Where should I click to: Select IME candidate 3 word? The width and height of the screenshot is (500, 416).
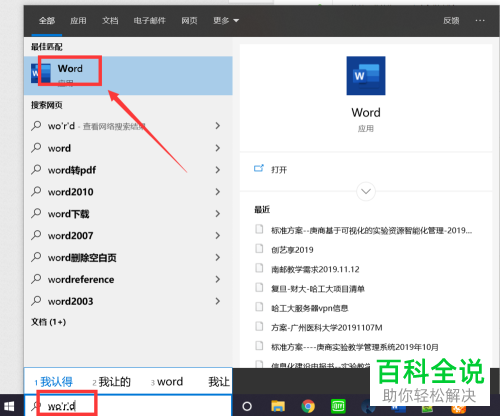[167, 382]
